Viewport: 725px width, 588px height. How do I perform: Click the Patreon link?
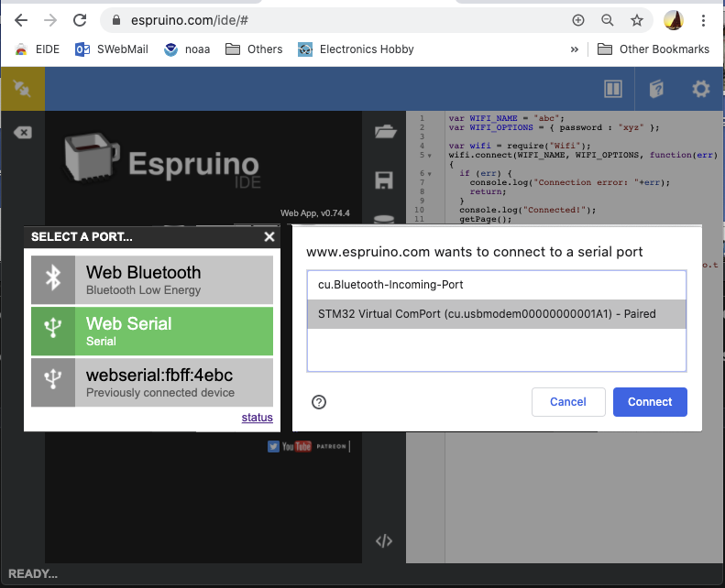331,446
